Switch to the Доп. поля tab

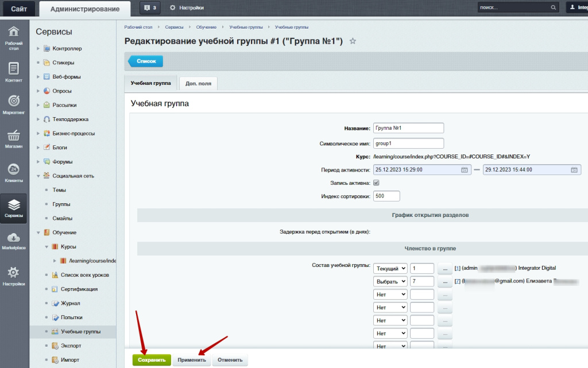click(198, 83)
